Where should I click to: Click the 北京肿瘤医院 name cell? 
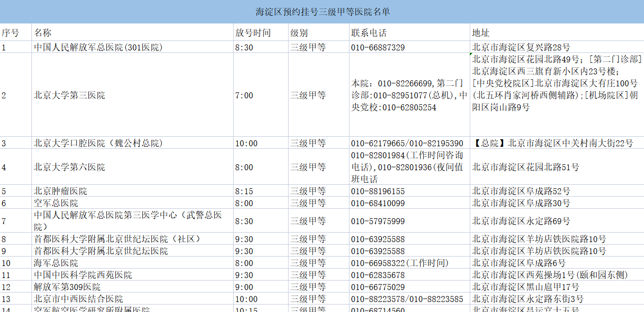(60, 191)
